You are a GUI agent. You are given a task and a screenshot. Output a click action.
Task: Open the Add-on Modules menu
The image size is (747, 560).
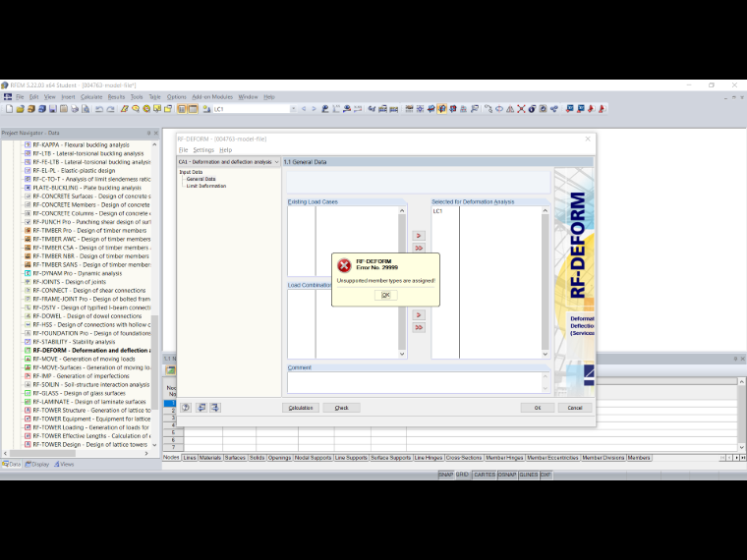pyautogui.click(x=212, y=96)
